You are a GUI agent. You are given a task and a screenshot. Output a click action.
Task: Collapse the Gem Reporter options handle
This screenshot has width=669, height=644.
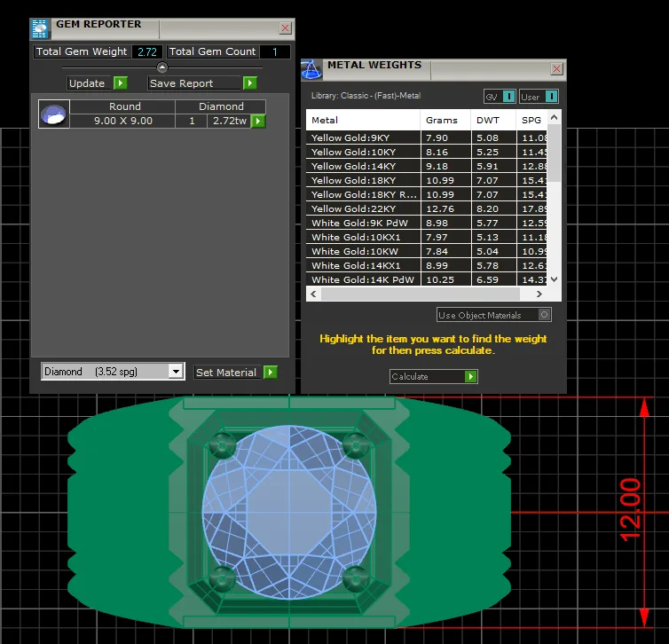162,67
